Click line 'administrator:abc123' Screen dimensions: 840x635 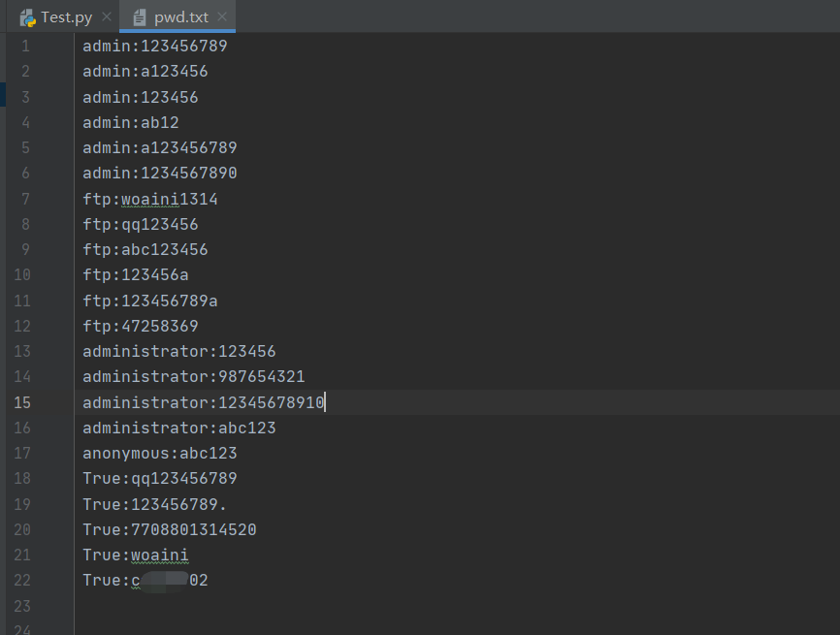click(178, 428)
